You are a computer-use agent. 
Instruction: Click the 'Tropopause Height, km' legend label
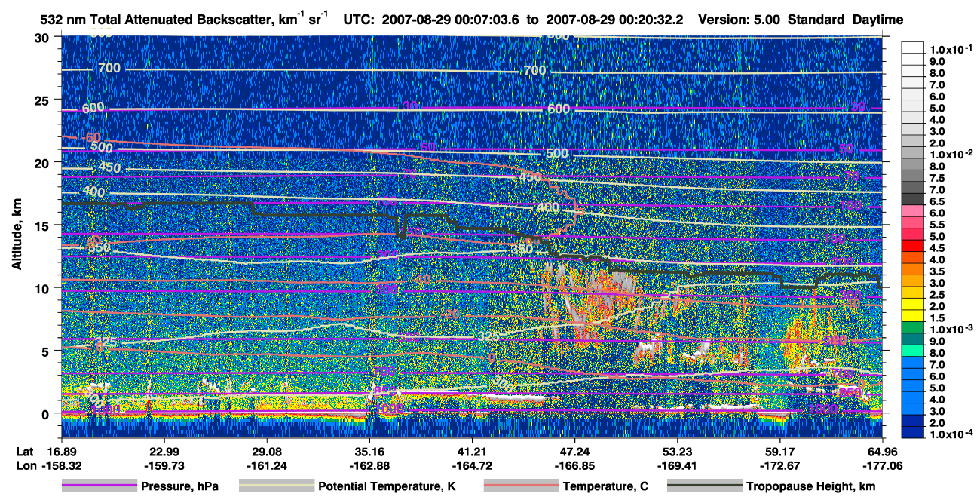click(x=811, y=487)
